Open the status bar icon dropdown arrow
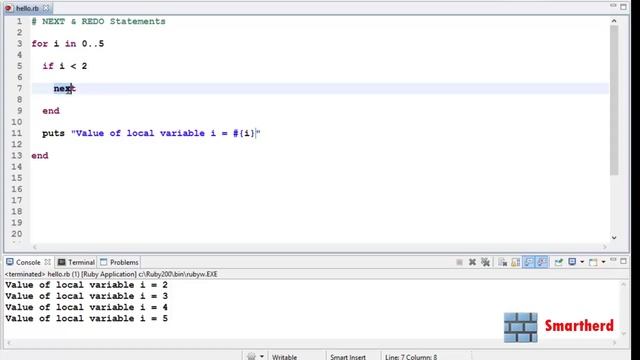This screenshot has width=640, height=360. tap(262, 356)
